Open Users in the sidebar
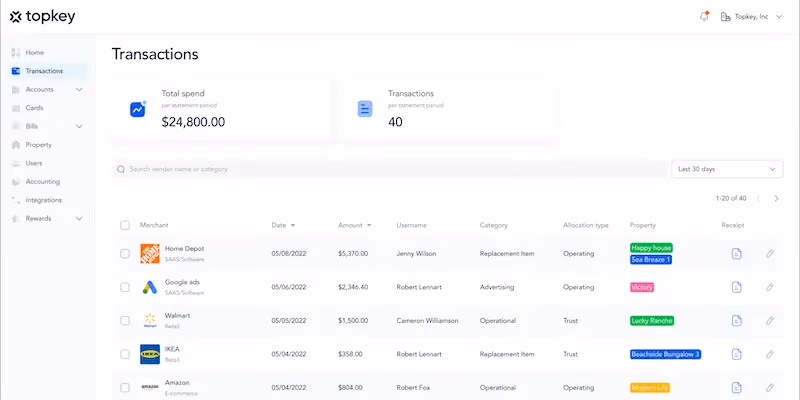 [x=34, y=163]
